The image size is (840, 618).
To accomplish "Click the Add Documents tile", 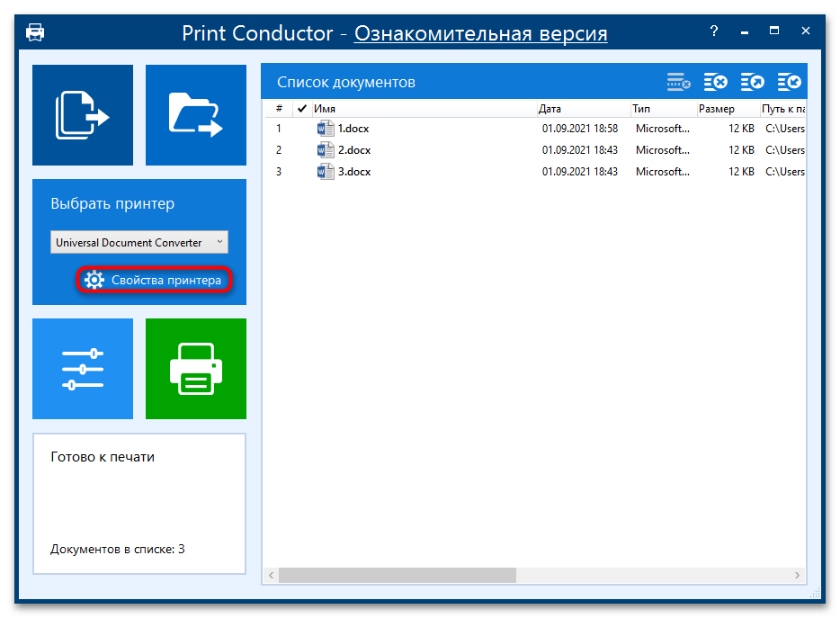I will click(x=83, y=115).
